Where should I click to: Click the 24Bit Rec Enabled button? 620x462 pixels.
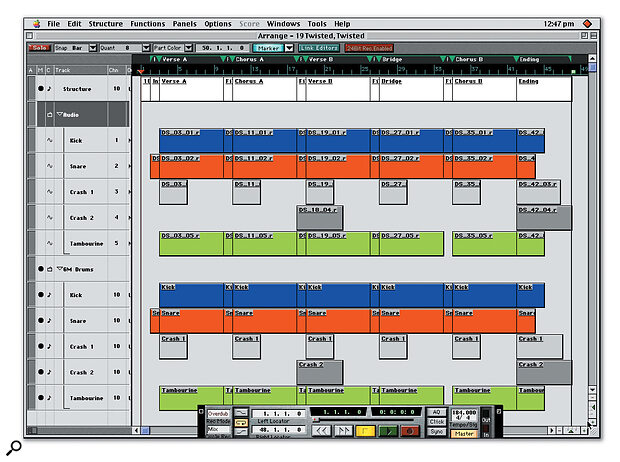point(369,48)
